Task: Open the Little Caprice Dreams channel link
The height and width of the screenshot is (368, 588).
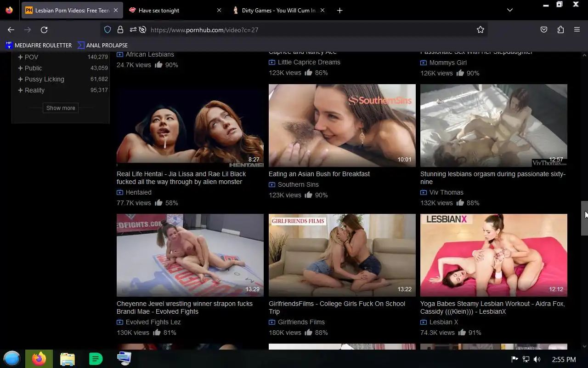Action: click(309, 62)
